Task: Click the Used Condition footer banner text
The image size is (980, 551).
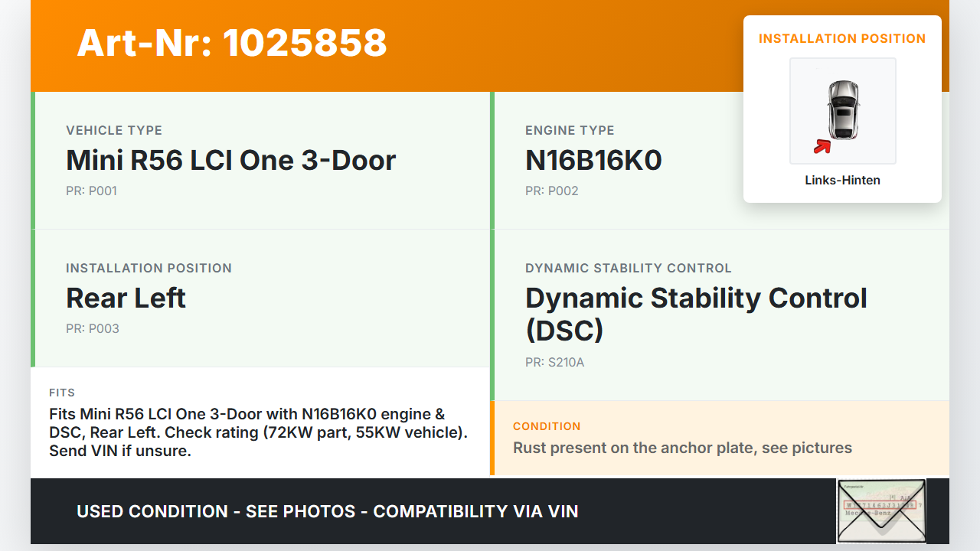Action: [x=328, y=511]
